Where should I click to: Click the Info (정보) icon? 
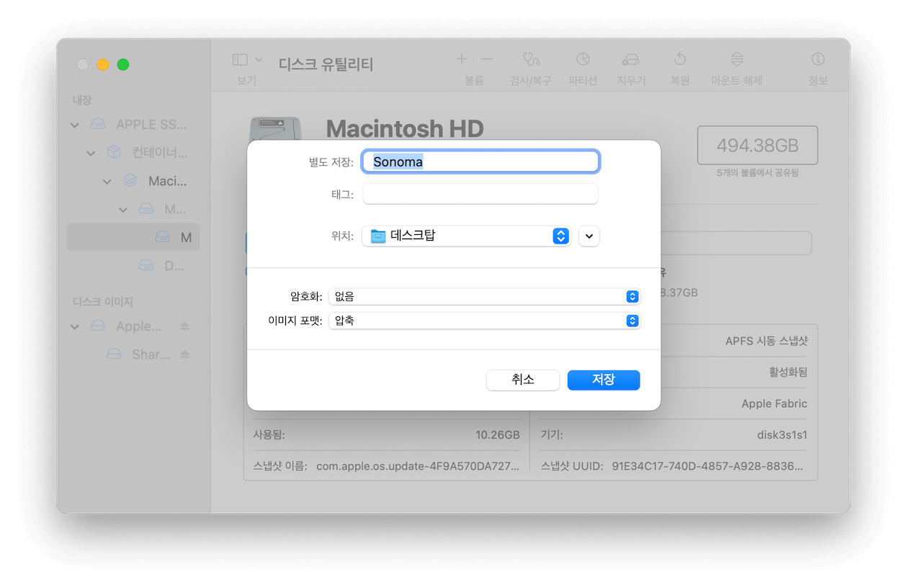click(818, 59)
